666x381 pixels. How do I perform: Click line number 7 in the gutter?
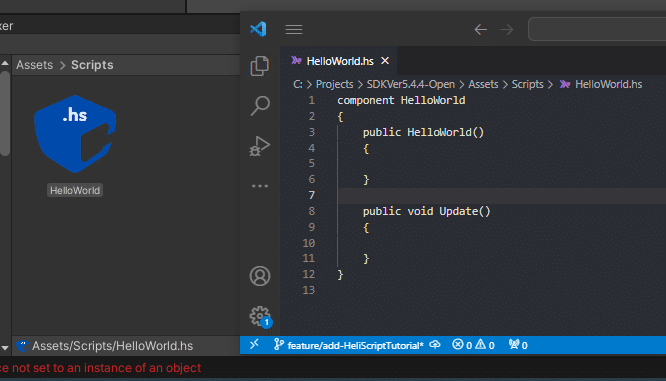pyautogui.click(x=311, y=195)
